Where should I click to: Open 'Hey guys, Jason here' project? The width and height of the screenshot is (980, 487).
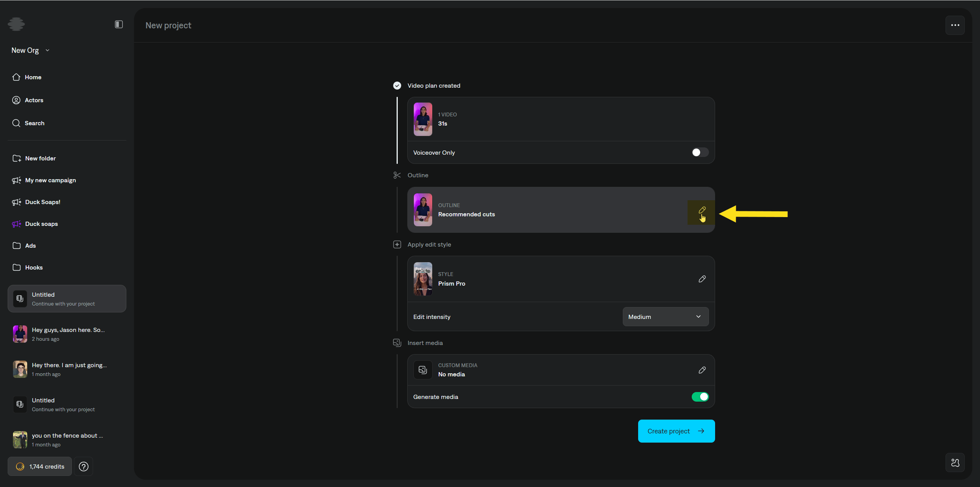point(67,334)
